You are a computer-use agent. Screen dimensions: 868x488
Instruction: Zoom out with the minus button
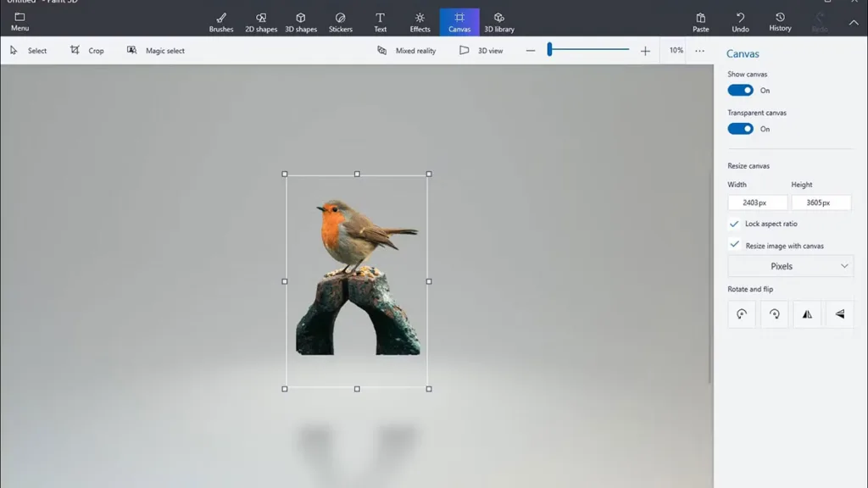[531, 50]
